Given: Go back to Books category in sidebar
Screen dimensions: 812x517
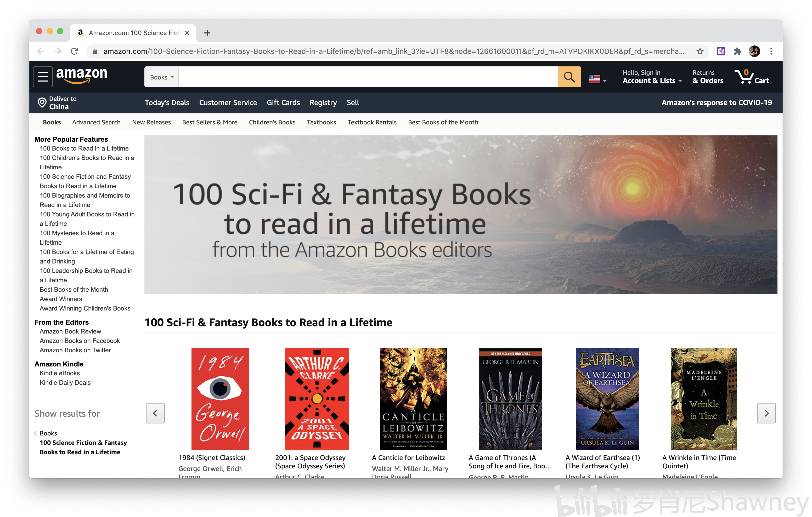Looking at the screenshot, I should pyautogui.click(x=48, y=433).
